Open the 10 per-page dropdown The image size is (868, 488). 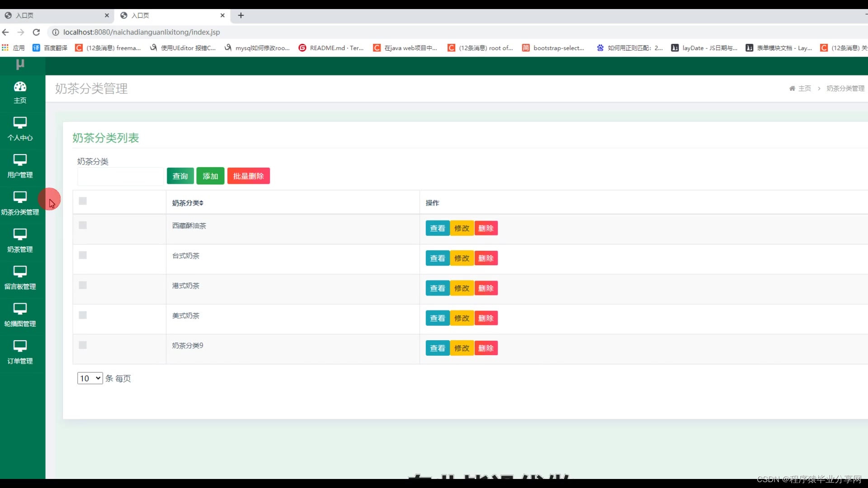pos(90,378)
